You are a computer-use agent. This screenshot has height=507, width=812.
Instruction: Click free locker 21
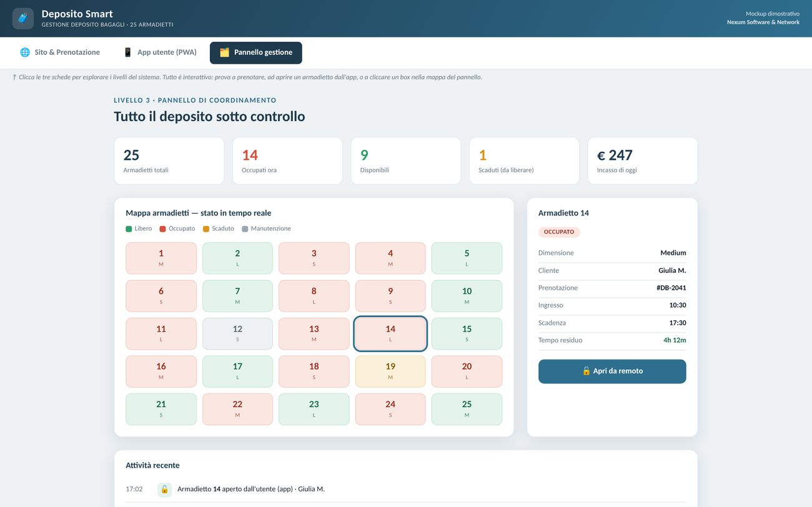tap(161, 409)
